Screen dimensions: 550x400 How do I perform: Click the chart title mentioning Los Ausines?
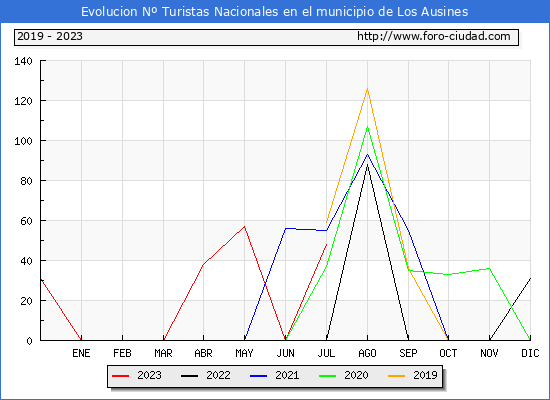coord(275,12)
